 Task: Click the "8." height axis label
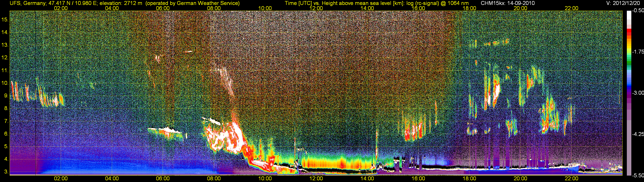coord(6,109)
